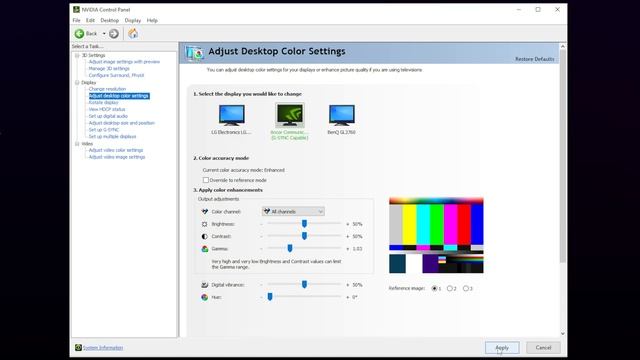Viewport: 640px width, 360px height.
Task: Click the plus sign beside Brightness slider
Action: [348, 224]
